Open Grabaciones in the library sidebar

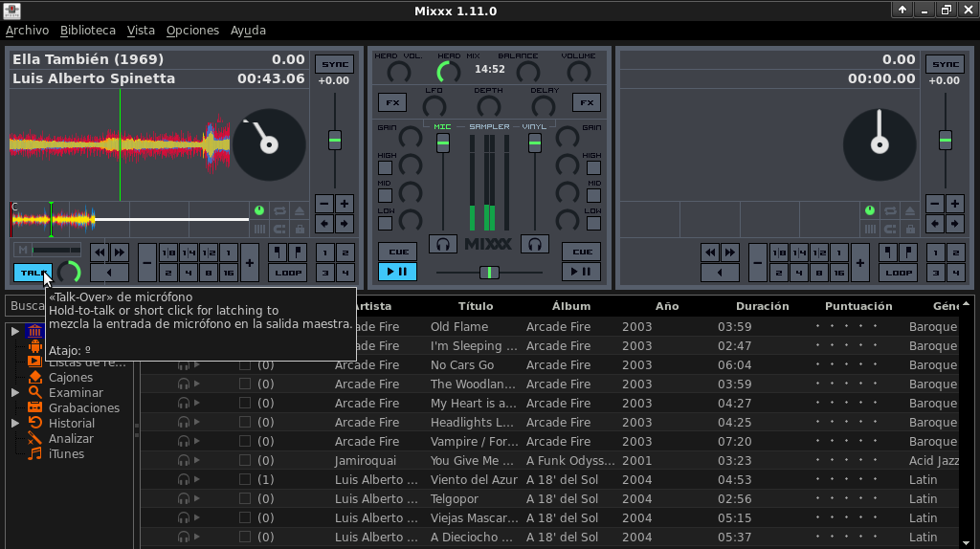tap(84, 407)
